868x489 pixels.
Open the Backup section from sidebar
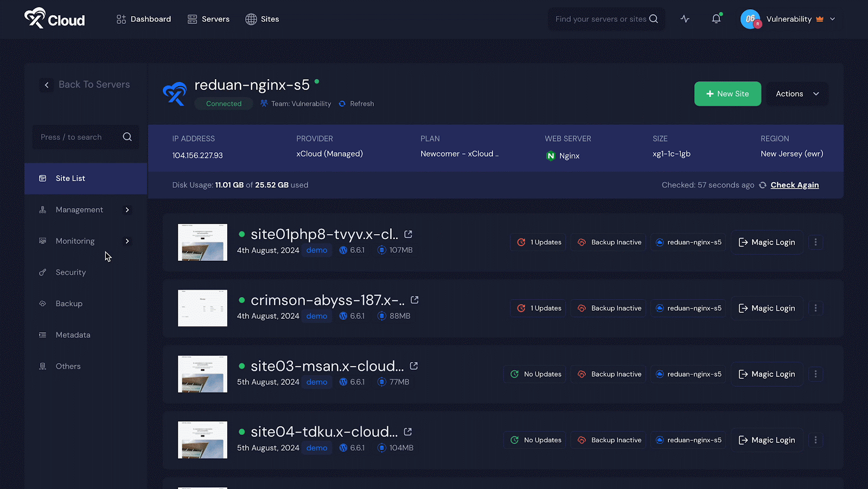pyautogui.click(x=67, y=304)
